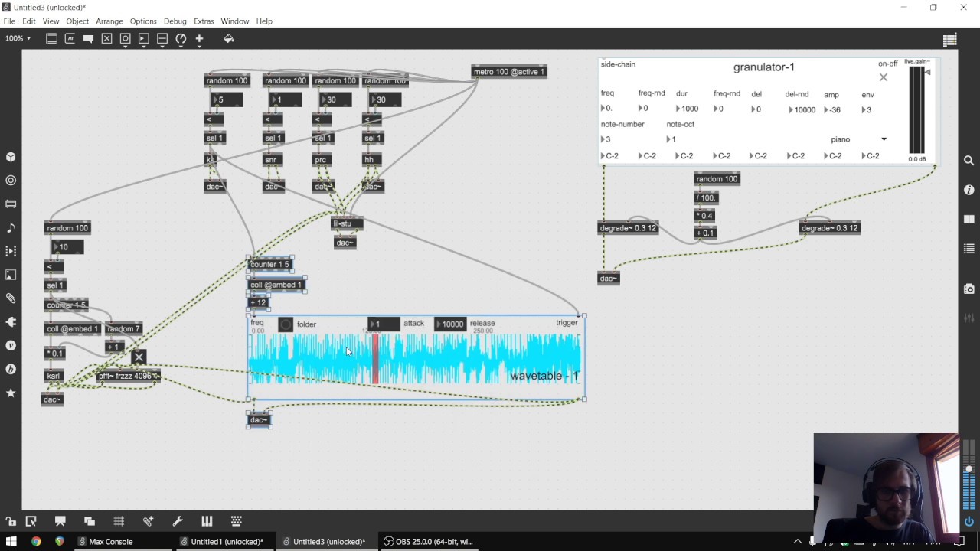Open Chrome from the taskbar
Screen dimensions: 980x551
tap(36, 541)
